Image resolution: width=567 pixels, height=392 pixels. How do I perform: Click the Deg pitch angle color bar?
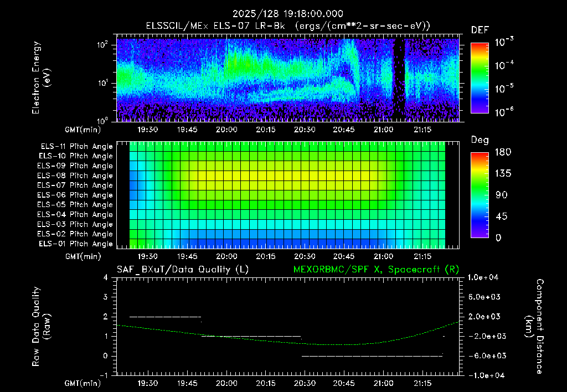pyautogui.click(x=480, y=195)
